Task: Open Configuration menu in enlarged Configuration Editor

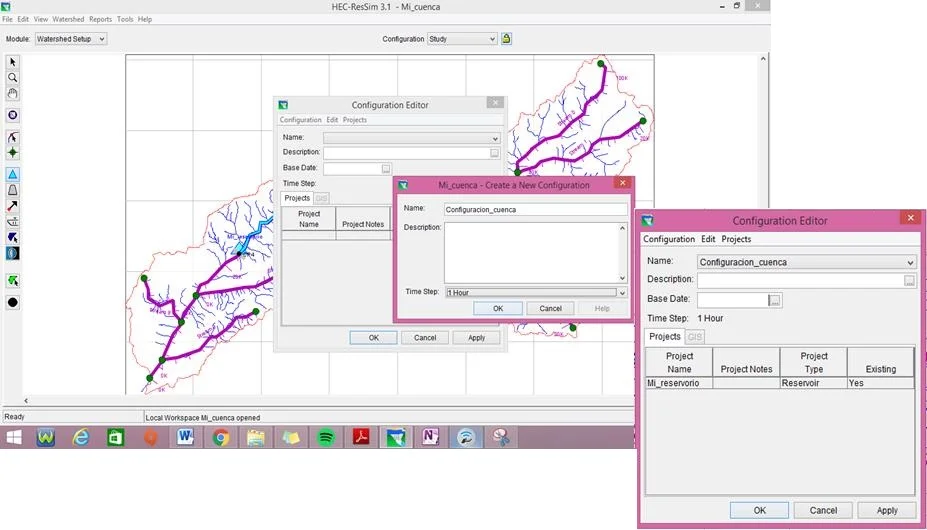Action: (x=669, y=239)
